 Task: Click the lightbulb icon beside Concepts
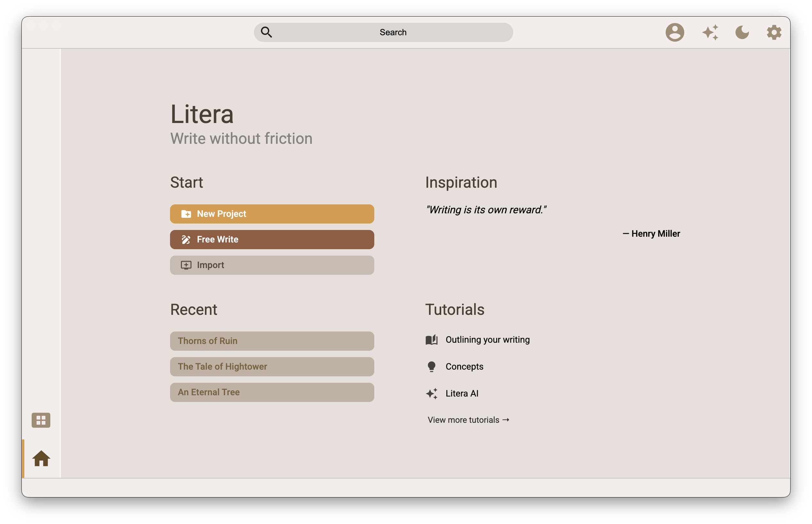(431, 366)
